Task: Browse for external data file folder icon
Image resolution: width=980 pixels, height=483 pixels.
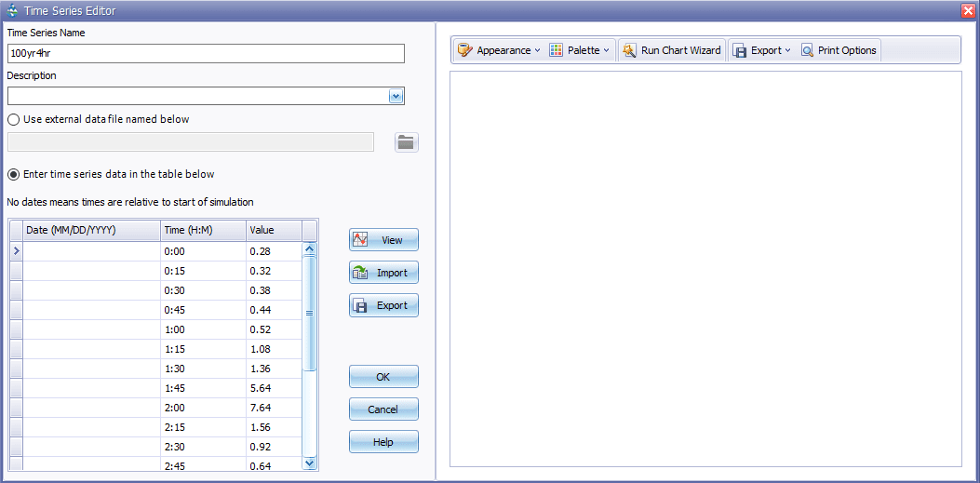Action: pyautogui.click(x=406, y=142)
